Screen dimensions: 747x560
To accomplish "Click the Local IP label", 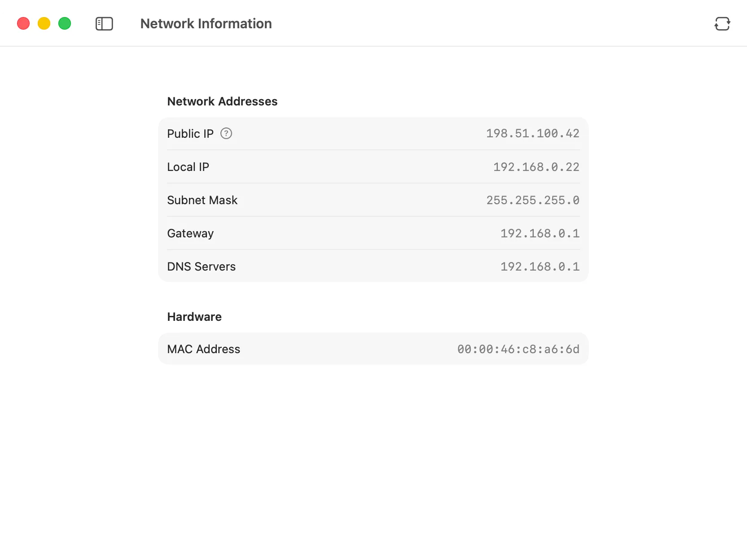I will pyautogui.click(x=188, y=167).
